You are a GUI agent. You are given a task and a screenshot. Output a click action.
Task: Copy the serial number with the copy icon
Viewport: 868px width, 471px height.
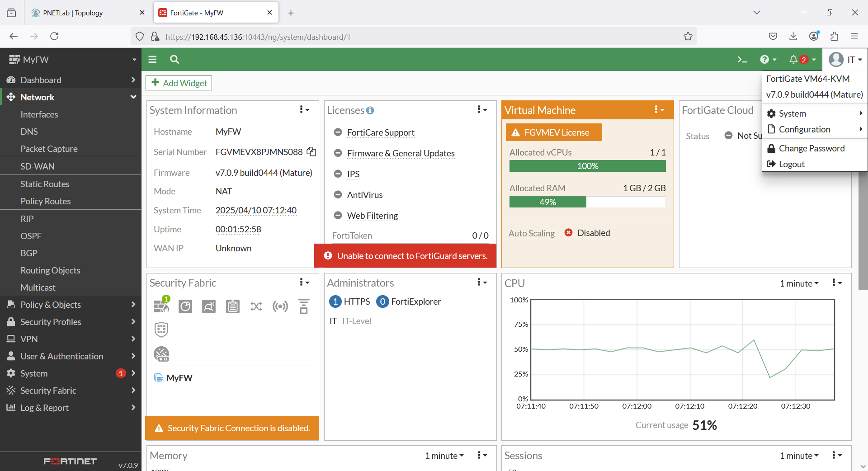pyautogui.click(x=311, y=152)
